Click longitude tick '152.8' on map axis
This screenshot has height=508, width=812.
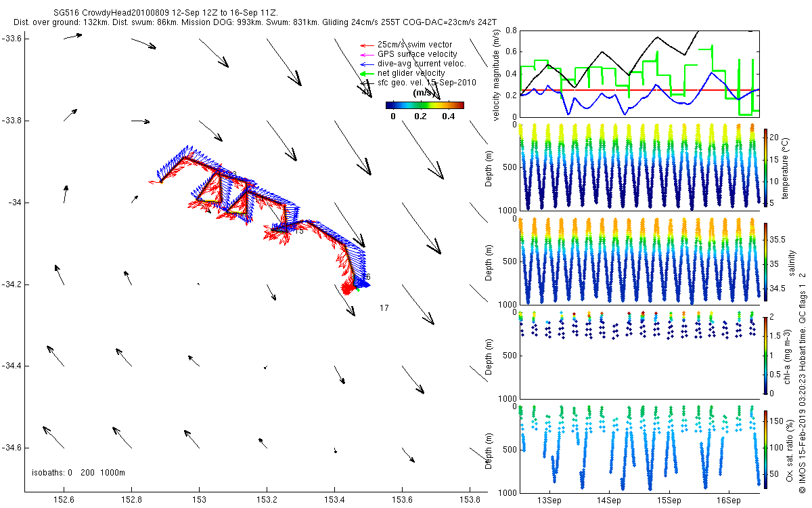pos(131,500)
